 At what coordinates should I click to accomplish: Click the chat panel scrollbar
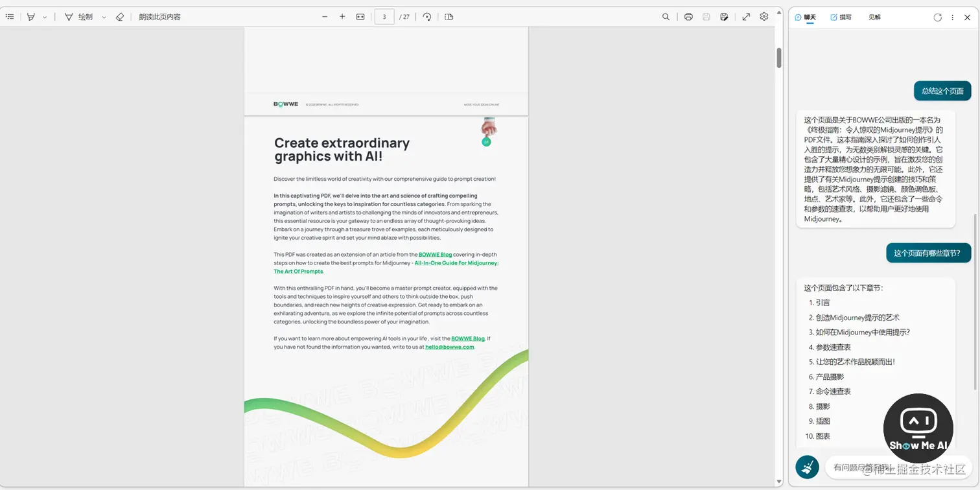click(976, 301)
